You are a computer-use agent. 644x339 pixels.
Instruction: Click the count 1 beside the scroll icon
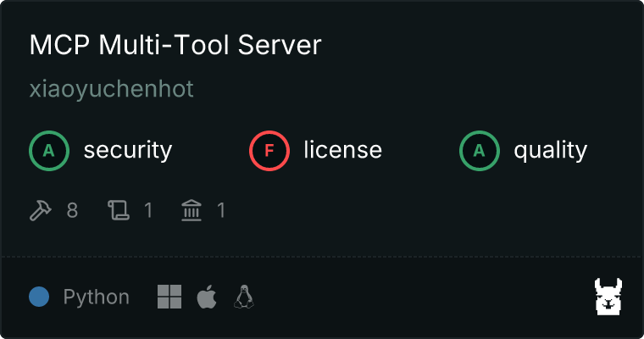pos(148,209)
